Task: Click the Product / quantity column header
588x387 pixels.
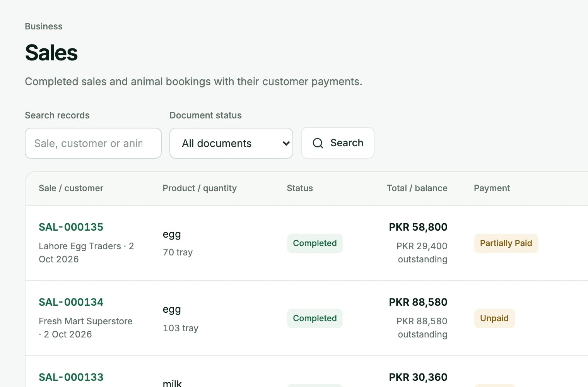Action: (200, 188)
